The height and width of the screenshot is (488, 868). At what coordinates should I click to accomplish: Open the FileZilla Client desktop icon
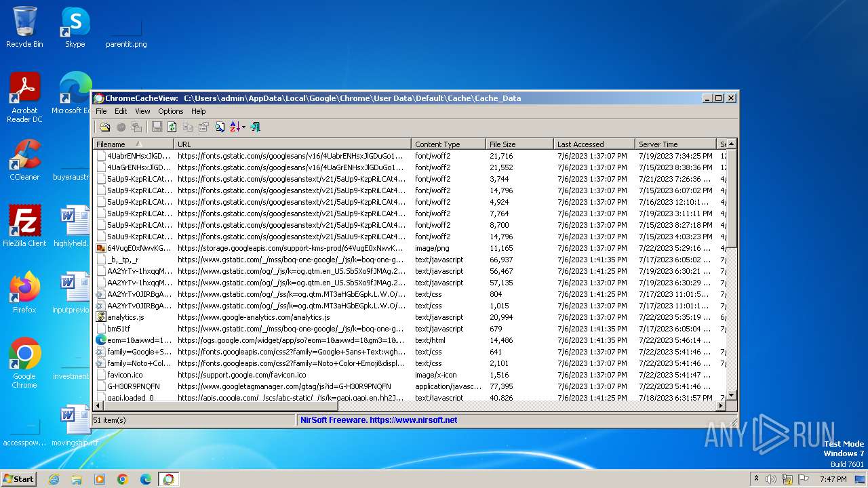pyautogui.click(x=24, y=226)
